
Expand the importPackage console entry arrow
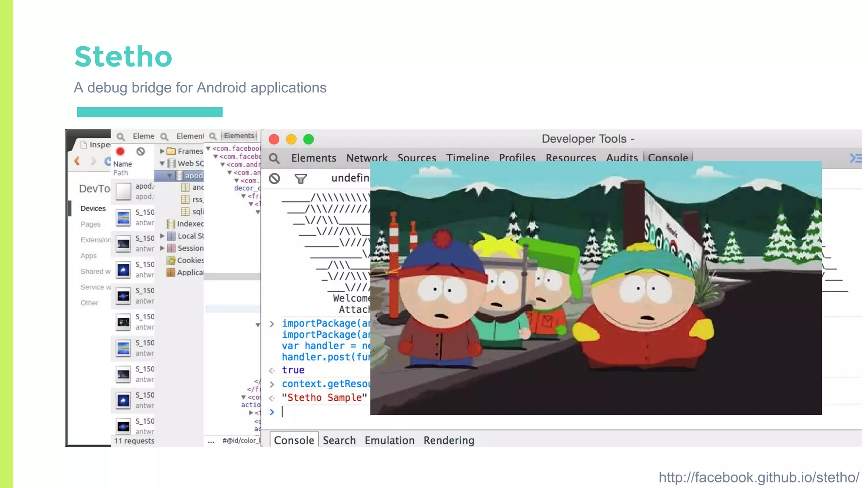[x=272, y=324]
